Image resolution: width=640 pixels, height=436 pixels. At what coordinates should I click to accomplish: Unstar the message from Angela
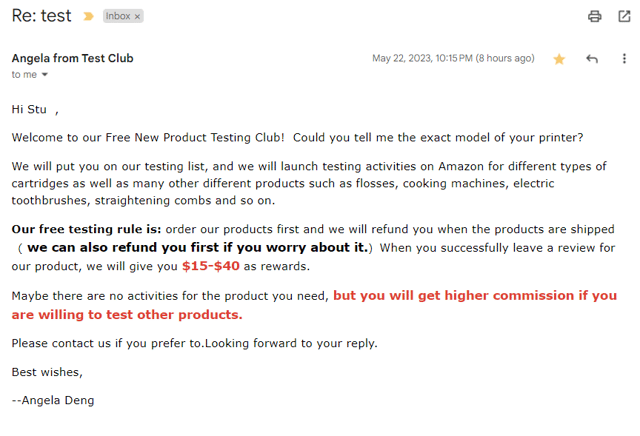coord(559,59)
